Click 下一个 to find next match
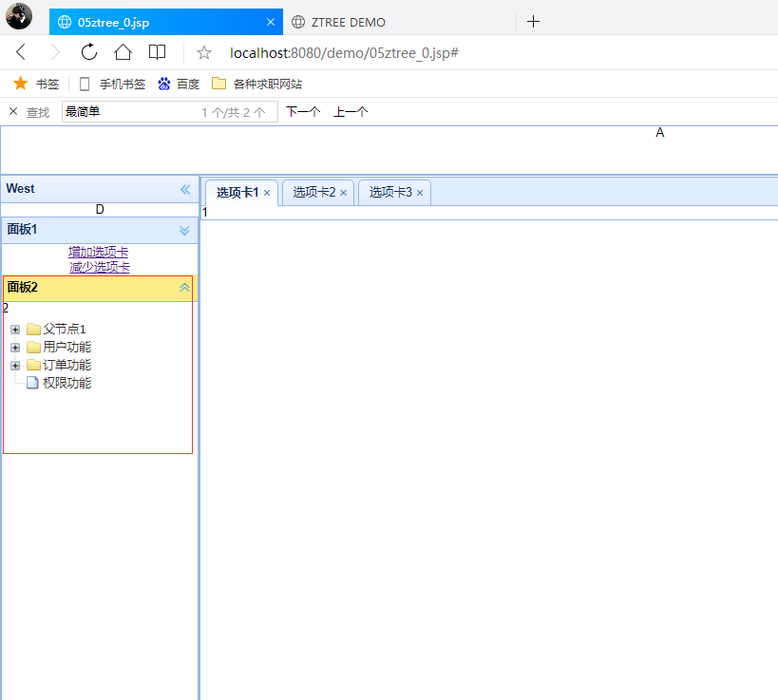The width and height of the screenshot is (778, 700). click(303, 112)
